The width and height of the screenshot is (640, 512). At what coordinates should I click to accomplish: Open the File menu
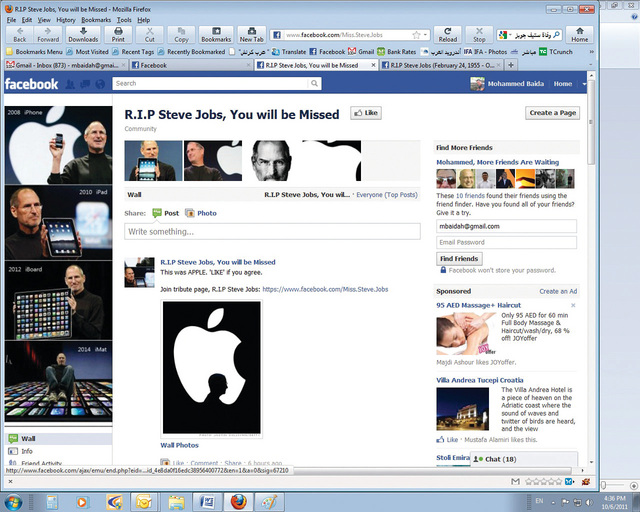(x=11, y=20)
